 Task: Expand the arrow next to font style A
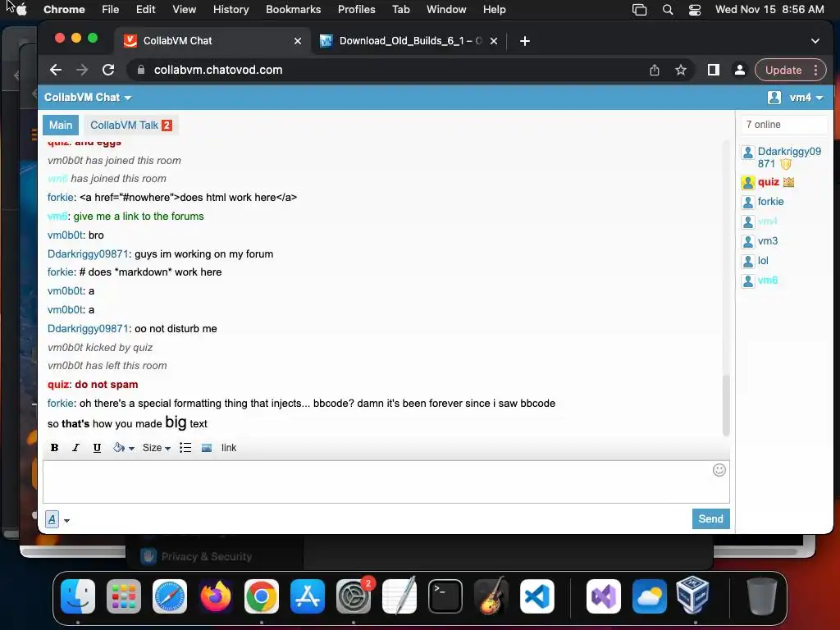pyautogui.click(x=67, y=520)
